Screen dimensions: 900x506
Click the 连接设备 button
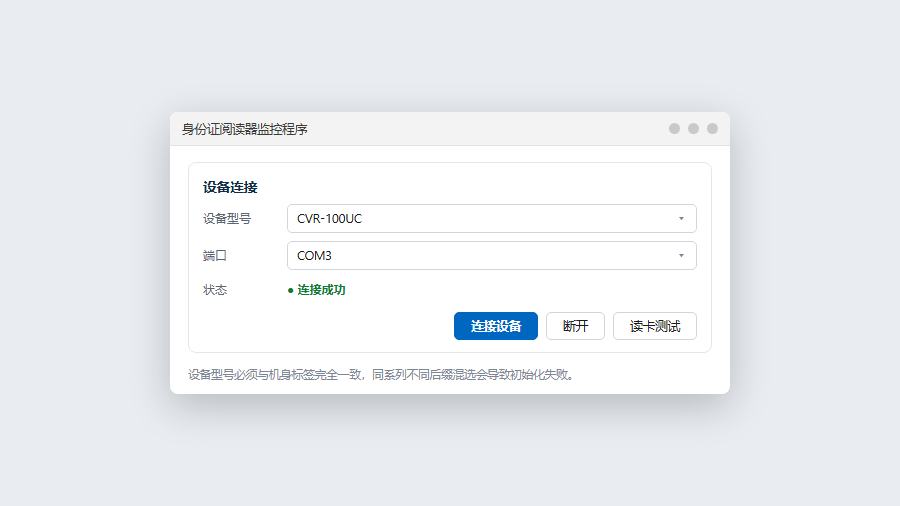[495, 326]
